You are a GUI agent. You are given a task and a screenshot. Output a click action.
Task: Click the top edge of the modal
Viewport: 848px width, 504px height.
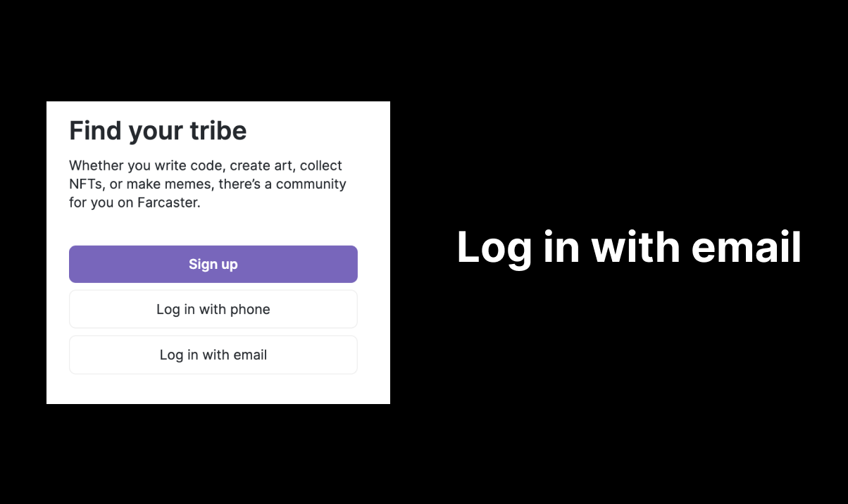218,101
